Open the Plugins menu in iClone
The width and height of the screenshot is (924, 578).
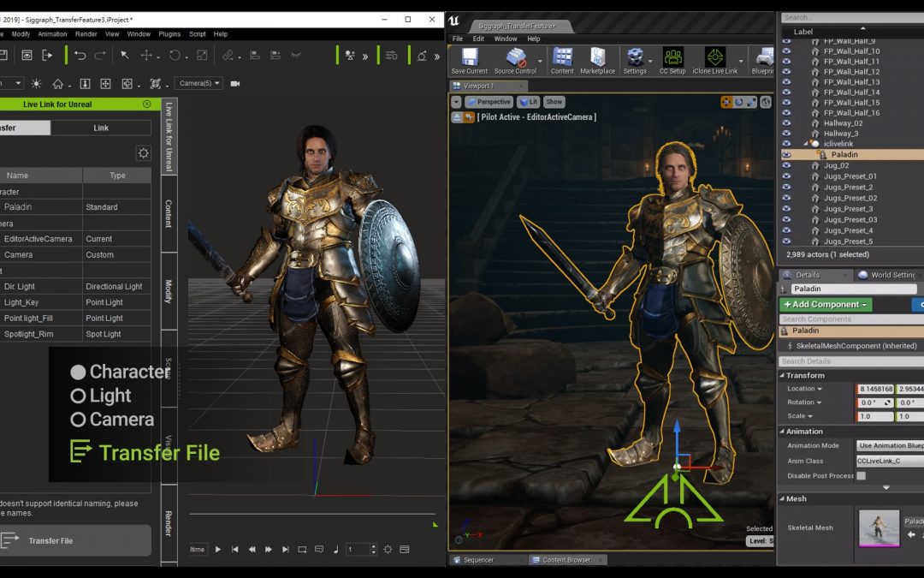pos(169,34)
